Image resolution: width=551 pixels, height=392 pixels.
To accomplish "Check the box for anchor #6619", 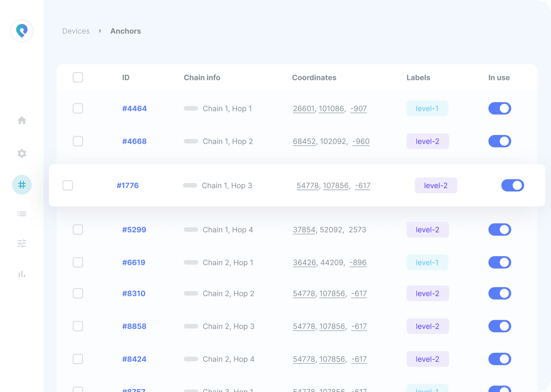I will coord(78,262).
